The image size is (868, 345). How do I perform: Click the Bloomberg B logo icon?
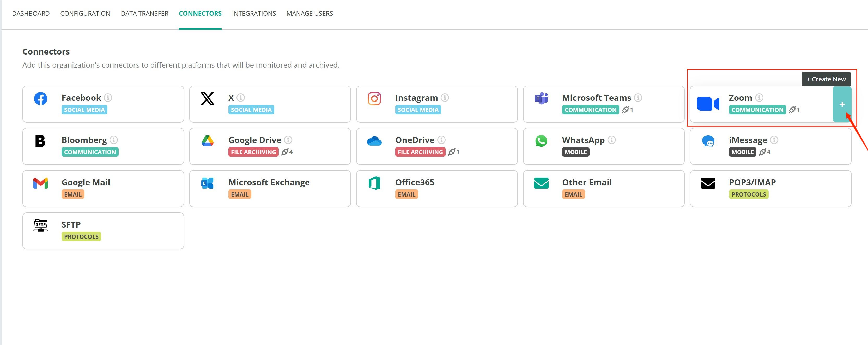(x=40, y=141)
